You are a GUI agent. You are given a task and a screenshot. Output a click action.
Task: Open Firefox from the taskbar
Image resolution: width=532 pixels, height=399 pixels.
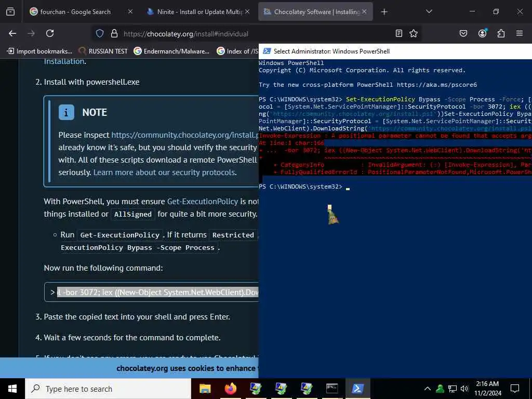click(230, 389)
